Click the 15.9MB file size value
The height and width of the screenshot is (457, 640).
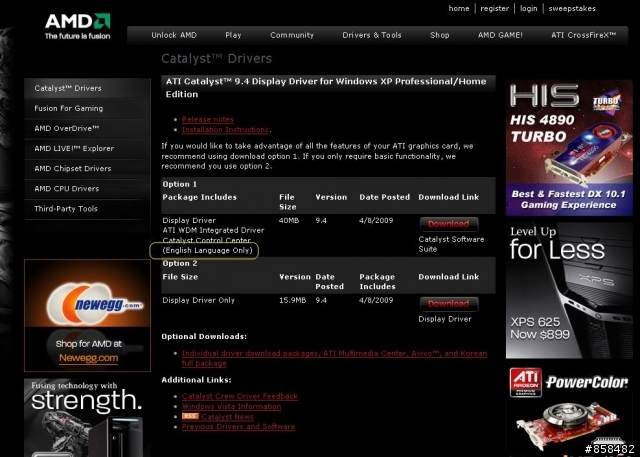(292, 300)
